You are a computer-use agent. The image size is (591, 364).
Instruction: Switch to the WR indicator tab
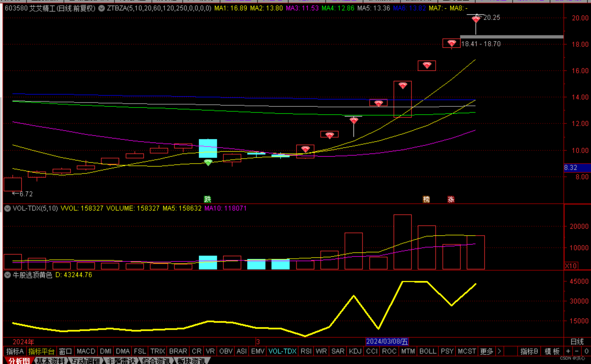tap(321, 351)
